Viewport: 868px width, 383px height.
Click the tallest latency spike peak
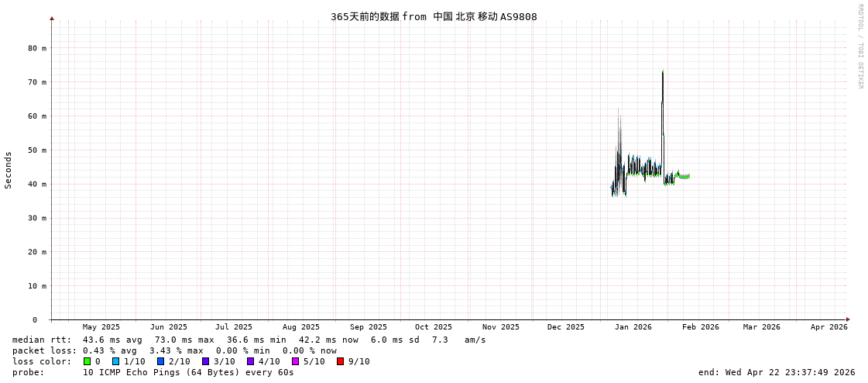coord(662,72)
